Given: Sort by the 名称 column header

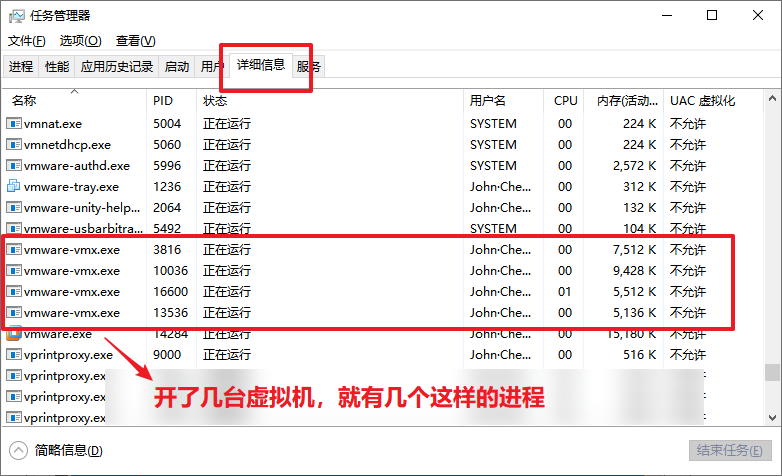Looking at the screenshot, I should (74, 101).
